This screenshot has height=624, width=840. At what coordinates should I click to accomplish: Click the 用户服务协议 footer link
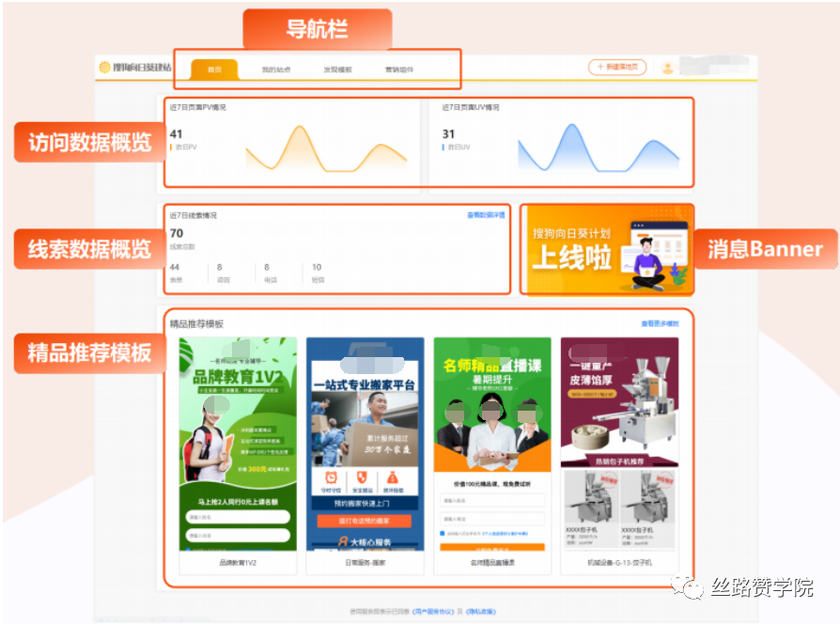coord(433,611)
